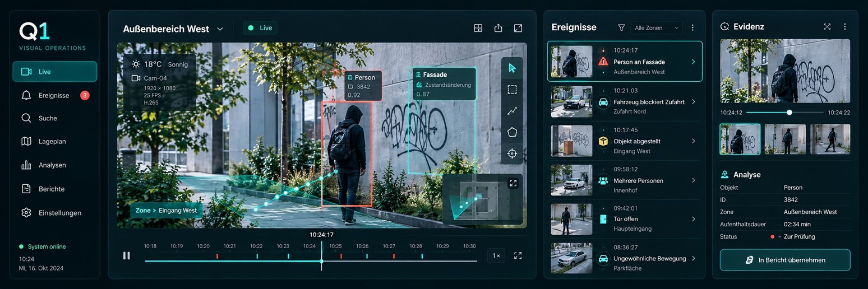This screenshot has width=868, height=289.
Task: Click the timeline playhead at 10:24:17
Action: point(321,261)
